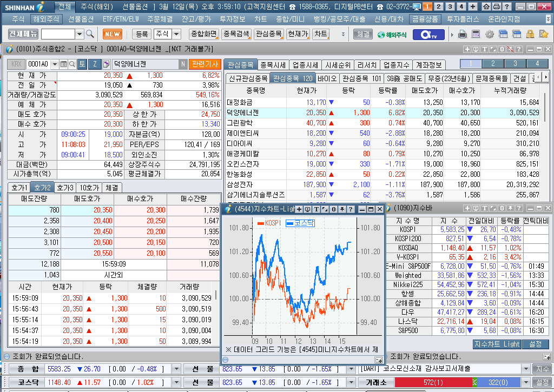Switch to virtual screen 4
The height and width of the screenshot is (392, 554).
(461, 6)
